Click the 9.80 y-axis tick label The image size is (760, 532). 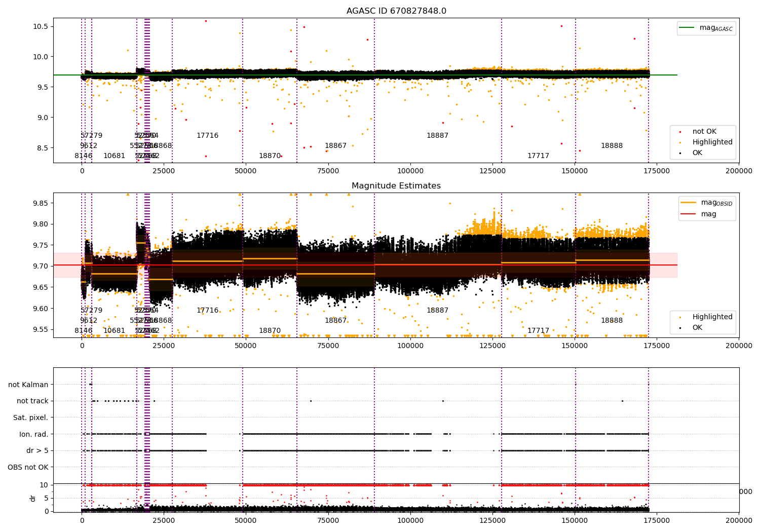(x=41, y=224)
